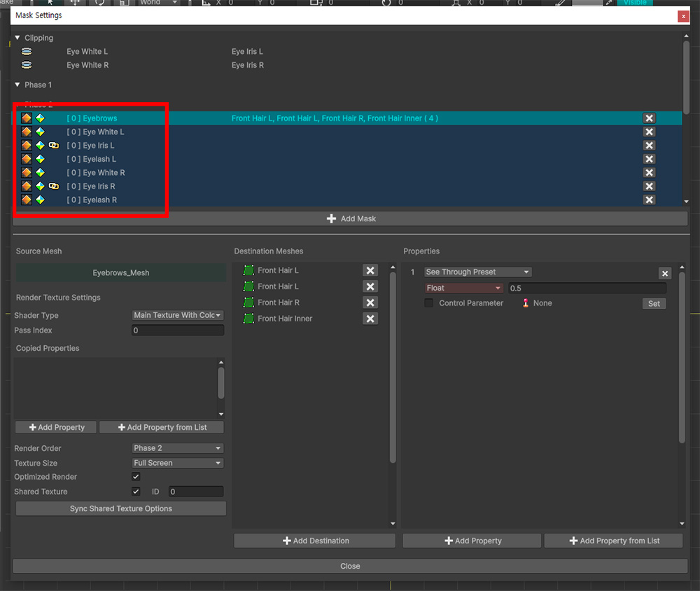The width and height of the screenshot is (700, 591).
Task: Delete the [0] Eye Iris L mask
Action: pyautogui.click(x=649, y=145)
